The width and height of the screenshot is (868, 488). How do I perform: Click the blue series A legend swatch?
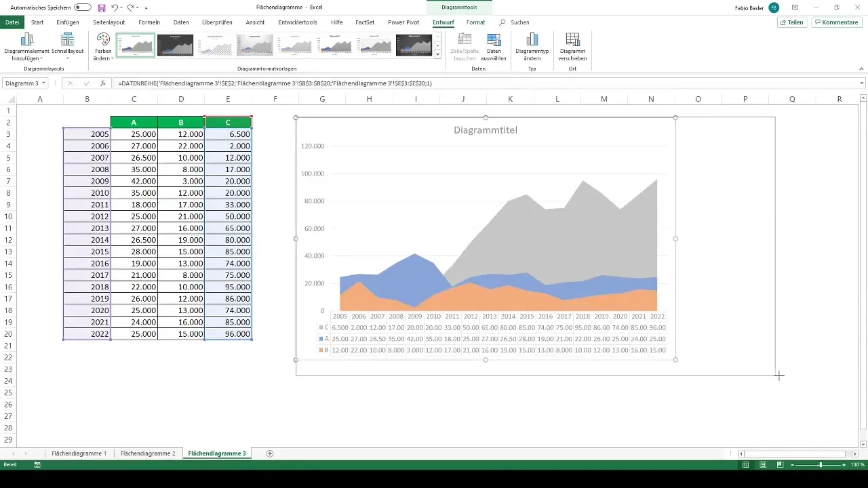point(320,338)
